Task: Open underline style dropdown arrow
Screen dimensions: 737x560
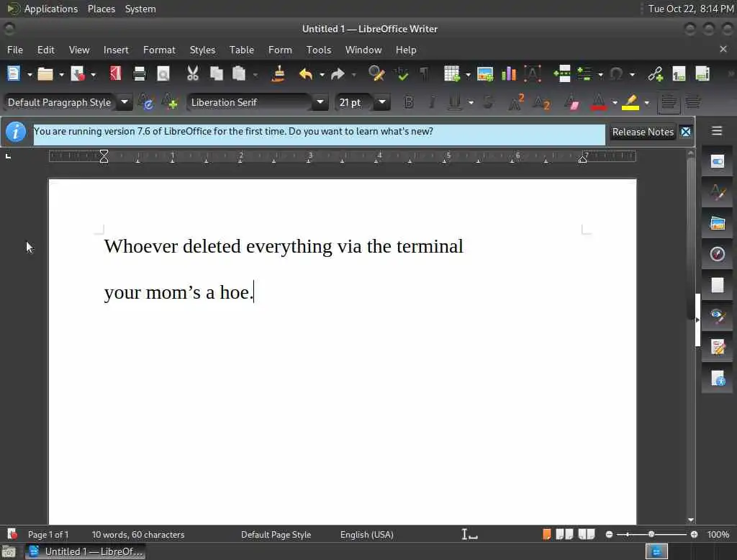Action: [471, 102]
